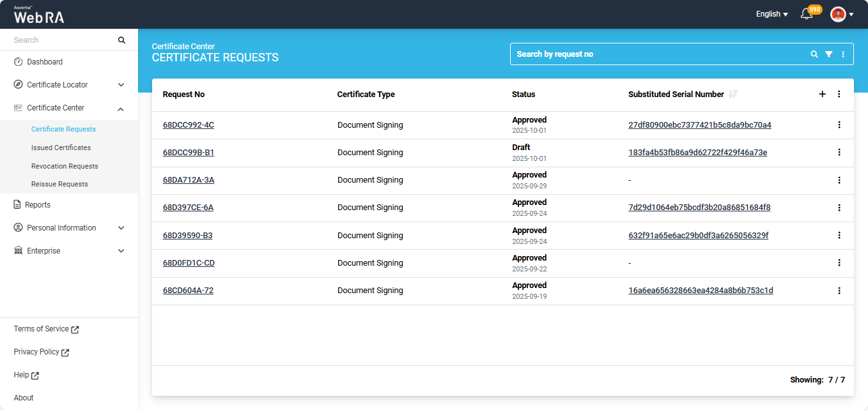This screenshot has height=410, width=868.
Task: Open Revocation Requests page
Action: 65,166
